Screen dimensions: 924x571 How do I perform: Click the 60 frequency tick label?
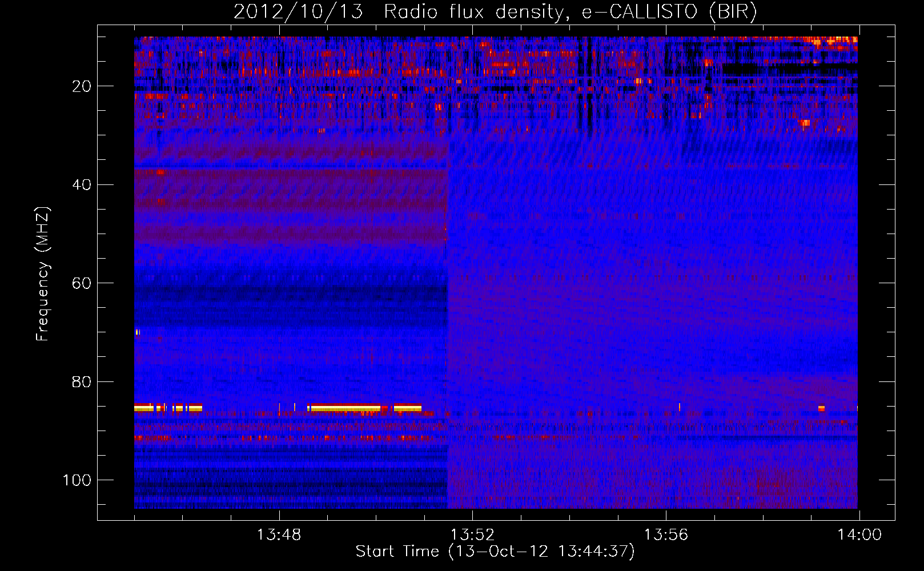click(82, 283)
